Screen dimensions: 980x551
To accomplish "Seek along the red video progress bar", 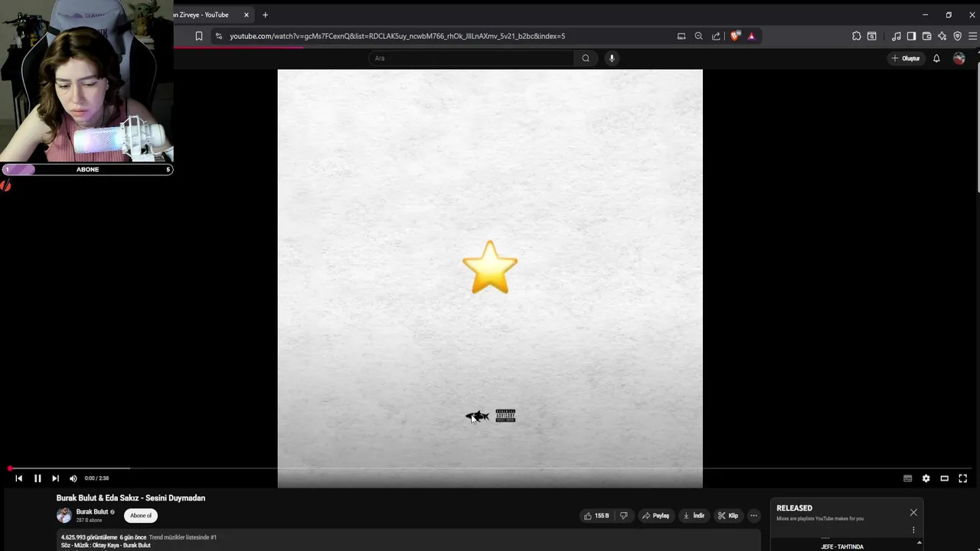I will pyautogui.click(x=490, y=468).
